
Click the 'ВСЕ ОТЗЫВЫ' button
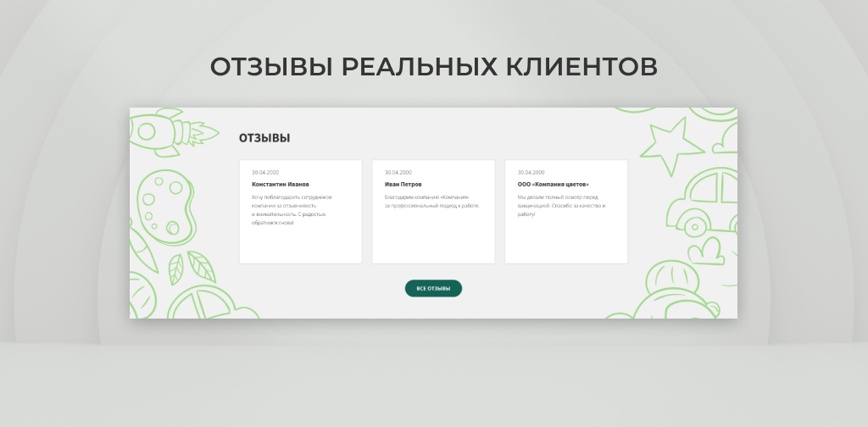click(433, 288)
